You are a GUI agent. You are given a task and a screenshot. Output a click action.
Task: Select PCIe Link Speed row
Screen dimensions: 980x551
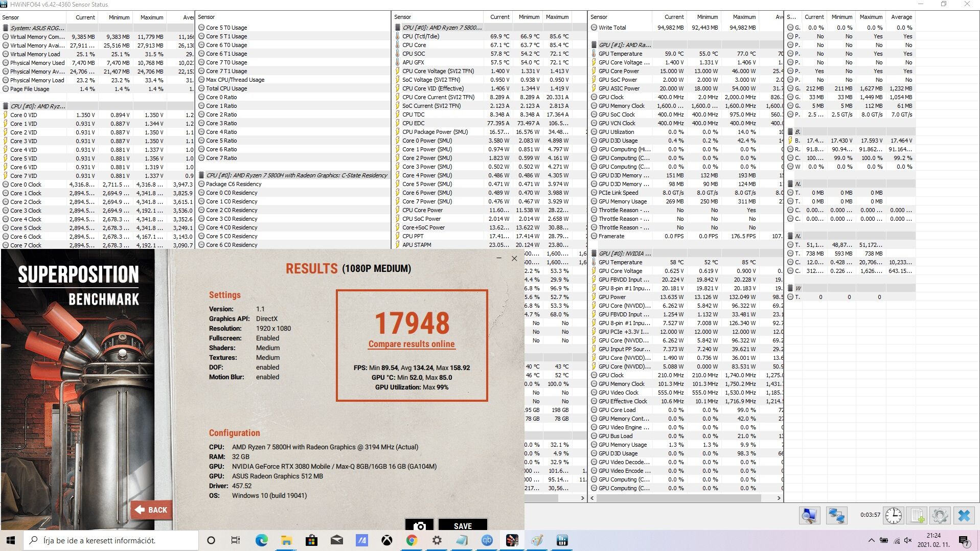point(686,193)
